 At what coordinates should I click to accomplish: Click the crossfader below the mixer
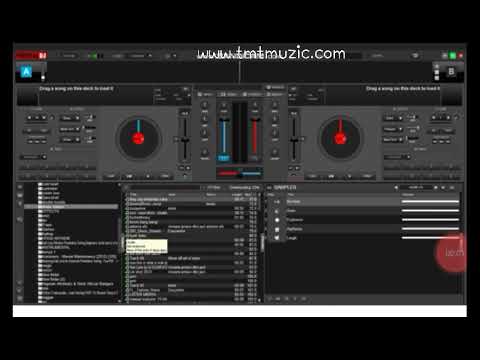(x=239, y=173)
